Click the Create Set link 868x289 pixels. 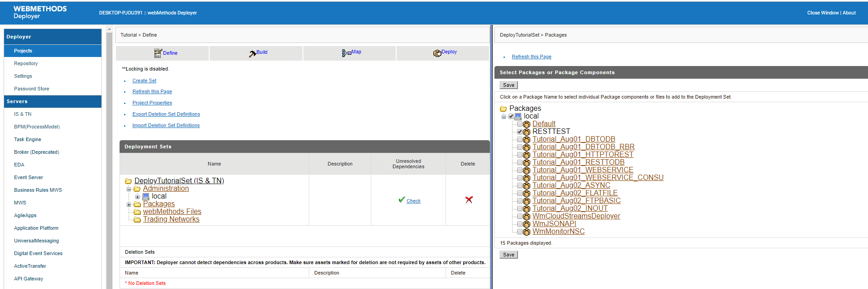(144, 81)
